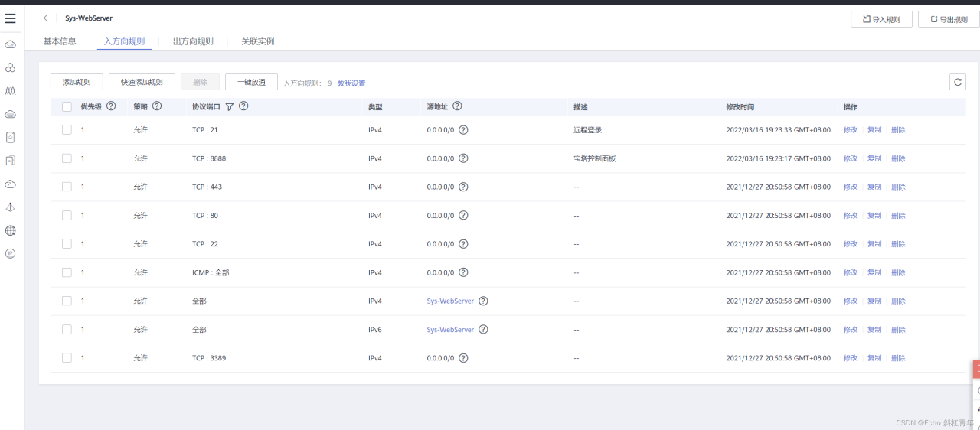
Task: Click the help icon next to 源地址 header
Action: click(x=457, y=106)
